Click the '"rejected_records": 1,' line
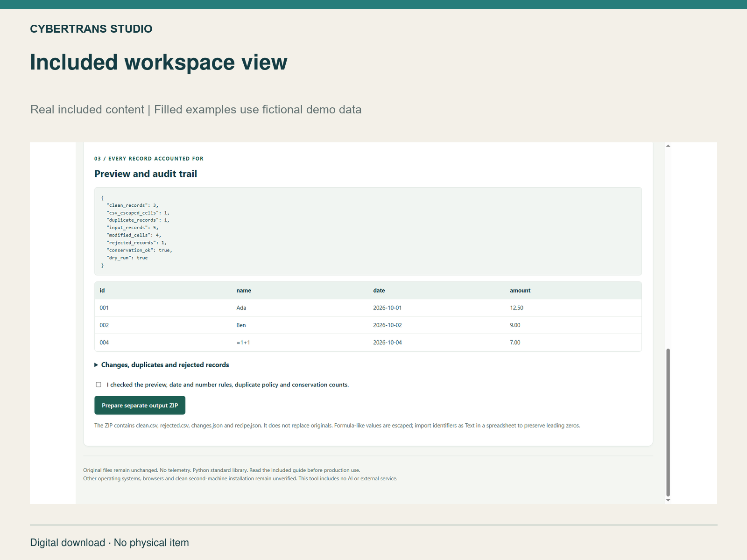747x560 pixels. tap(137, 243)
